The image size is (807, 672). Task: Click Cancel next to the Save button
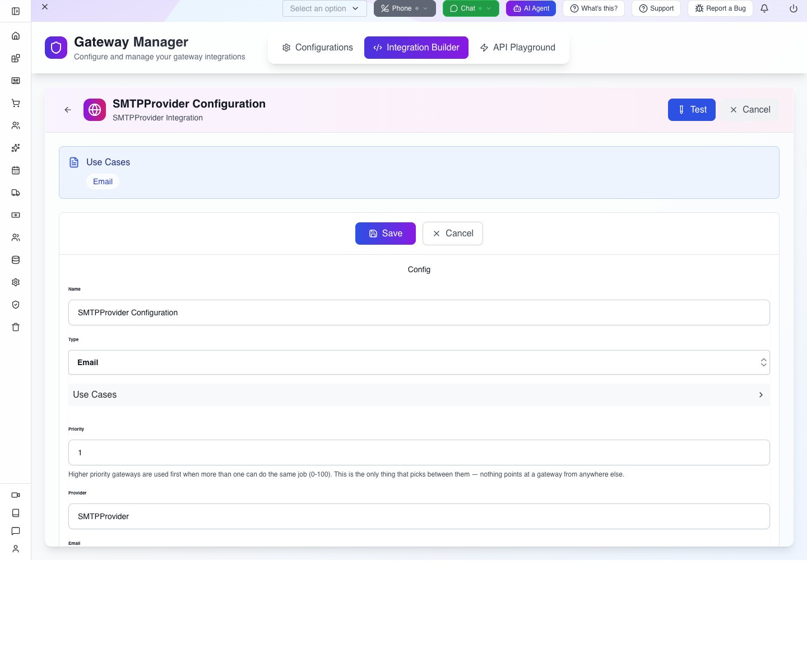pos(453,234)
